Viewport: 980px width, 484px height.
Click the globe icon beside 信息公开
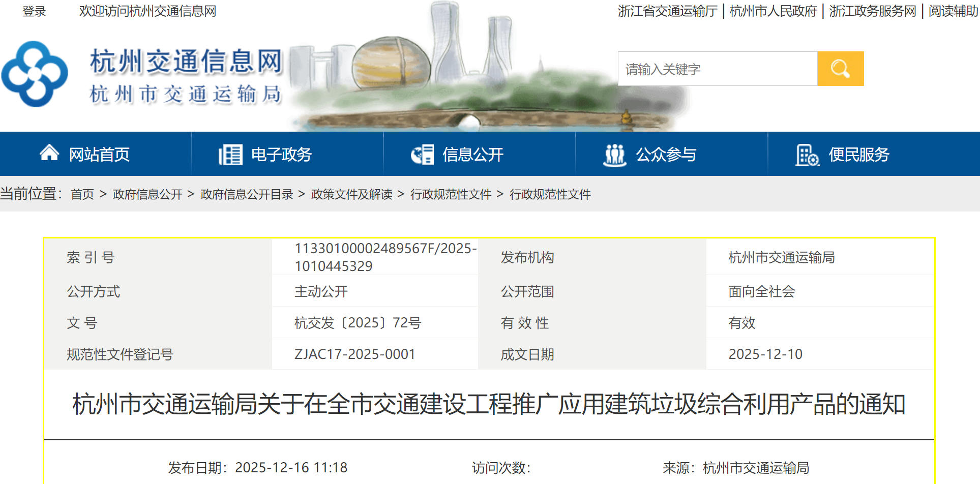422,155
